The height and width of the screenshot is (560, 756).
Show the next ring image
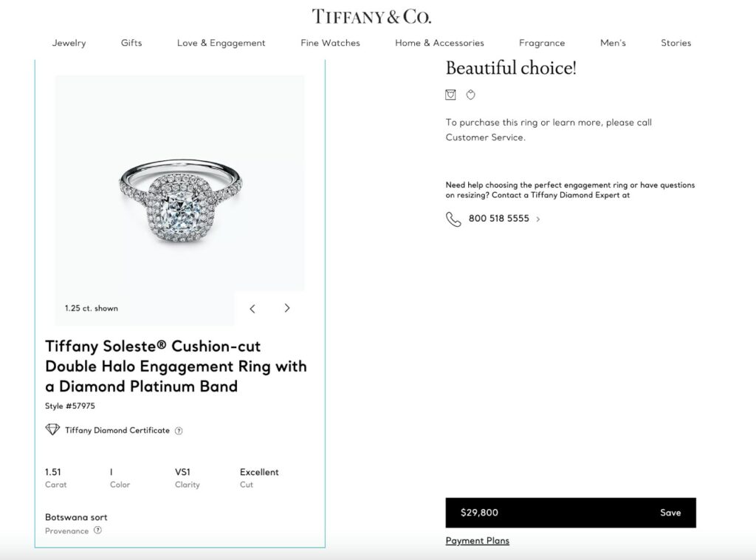[x=287, y=309]
